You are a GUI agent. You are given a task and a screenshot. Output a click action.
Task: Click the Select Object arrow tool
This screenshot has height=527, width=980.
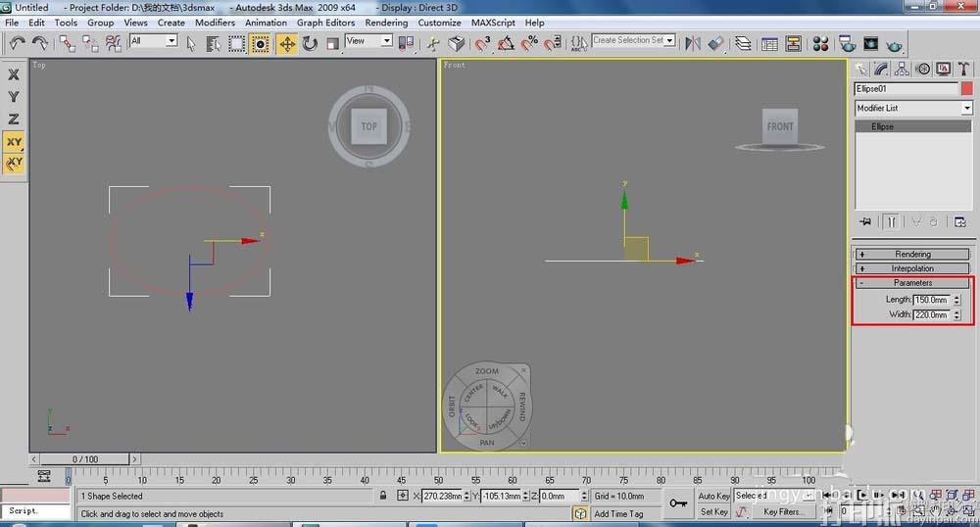click(190, 43)
